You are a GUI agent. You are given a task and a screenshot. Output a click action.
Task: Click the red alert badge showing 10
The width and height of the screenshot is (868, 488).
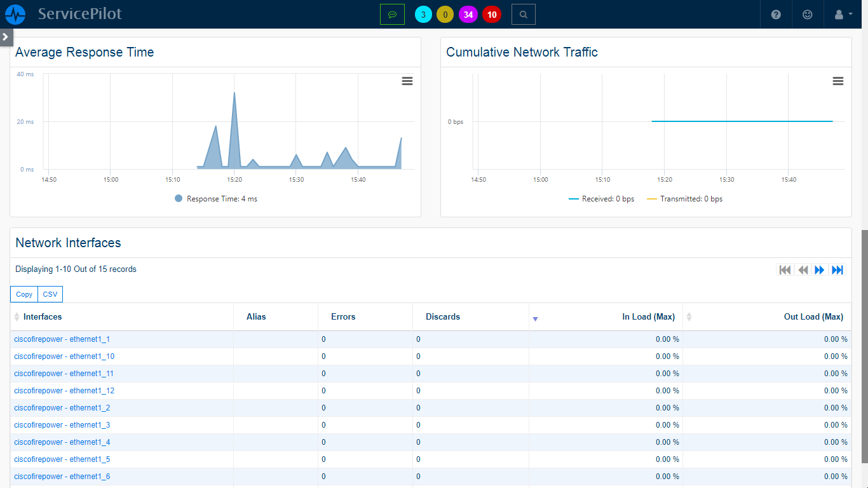[492, 14]
